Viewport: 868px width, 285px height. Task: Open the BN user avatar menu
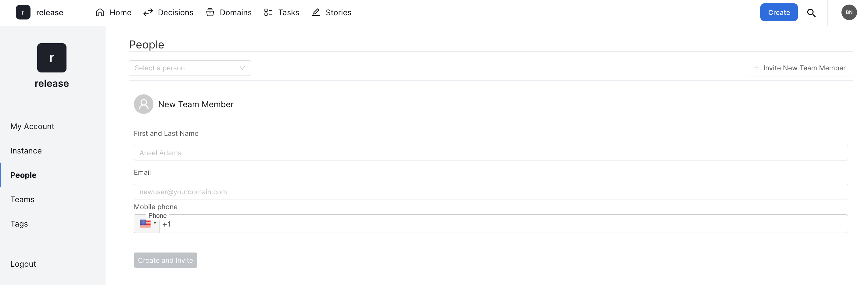[849, 12]
